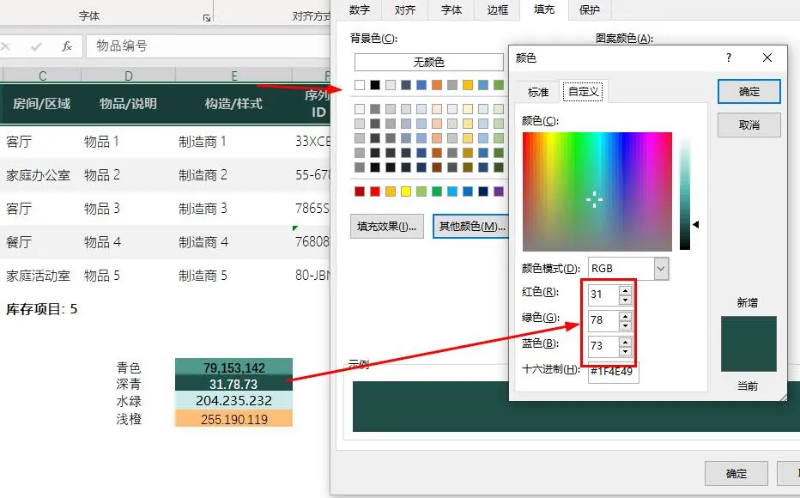This screenshot has height=498, width=800.
Task: Open the 字体 group dialog launcher
Action: coord(207,17)
